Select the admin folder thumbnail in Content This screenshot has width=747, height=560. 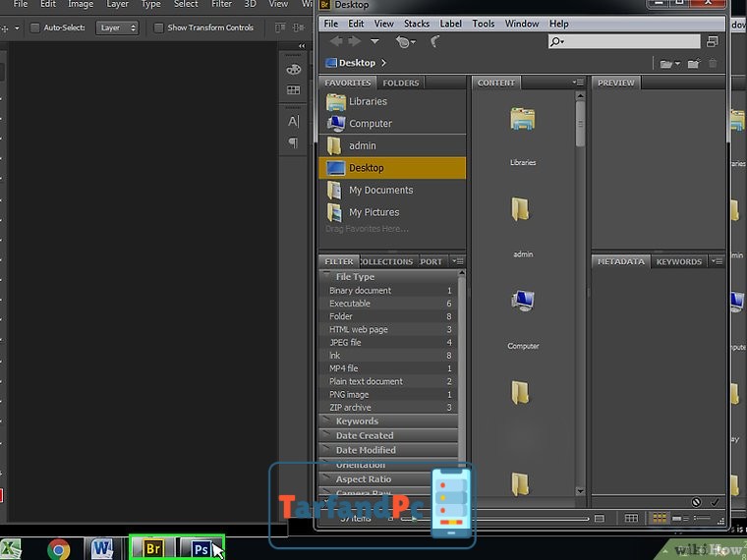pos(520,209)
